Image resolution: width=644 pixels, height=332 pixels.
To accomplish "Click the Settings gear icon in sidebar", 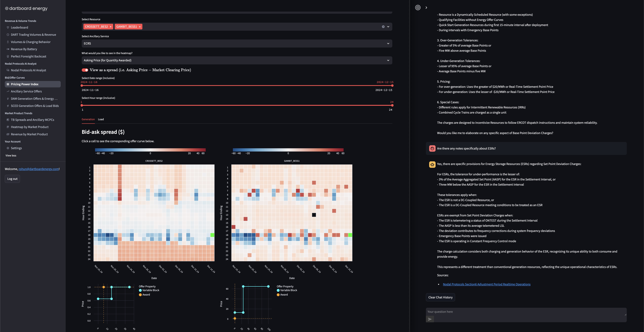I will pos(8,148).
